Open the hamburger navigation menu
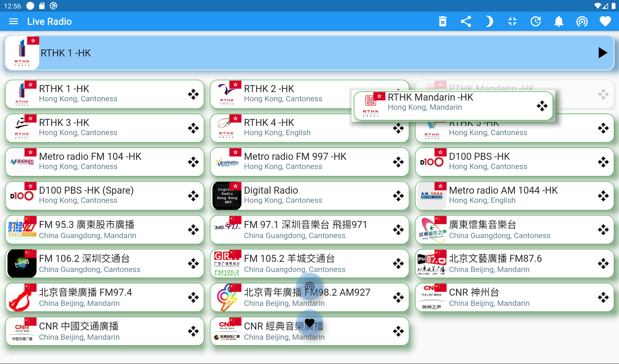This screenshot has height=364, width=619. (13, 21)
